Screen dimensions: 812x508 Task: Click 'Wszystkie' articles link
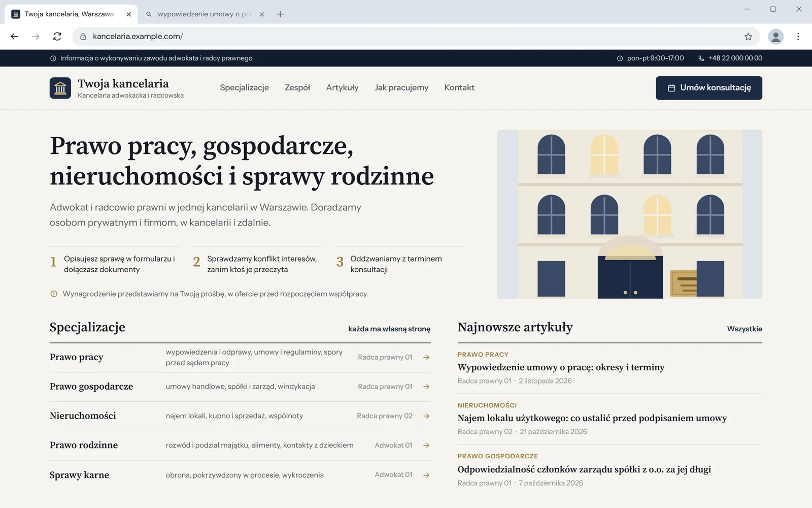tap(745, 329)
